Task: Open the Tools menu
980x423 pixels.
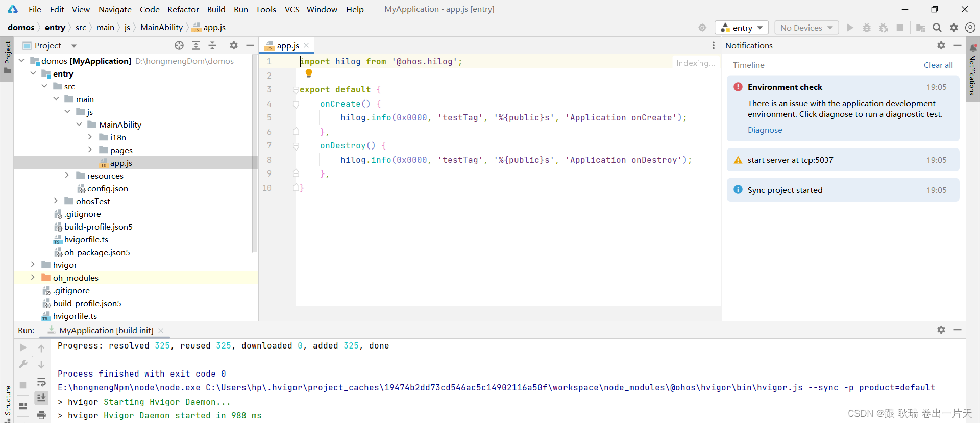Action: tap(265, 9)
